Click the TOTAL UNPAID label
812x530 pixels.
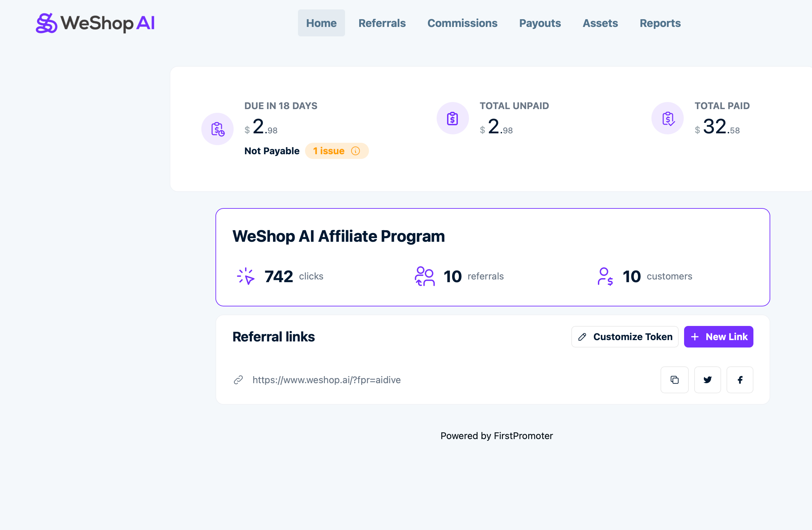pos(514,106)
